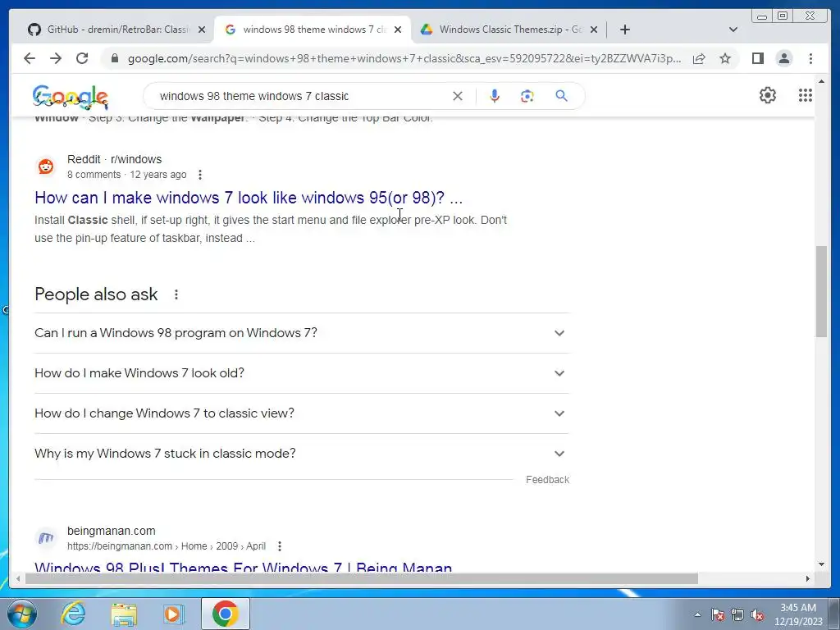
Task: Go forward to the next page
Action: (56, 58)
